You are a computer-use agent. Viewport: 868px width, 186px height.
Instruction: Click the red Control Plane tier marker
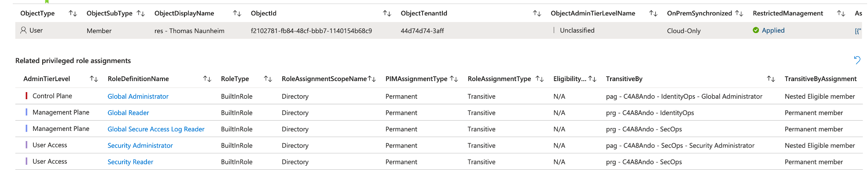point(26,96)
